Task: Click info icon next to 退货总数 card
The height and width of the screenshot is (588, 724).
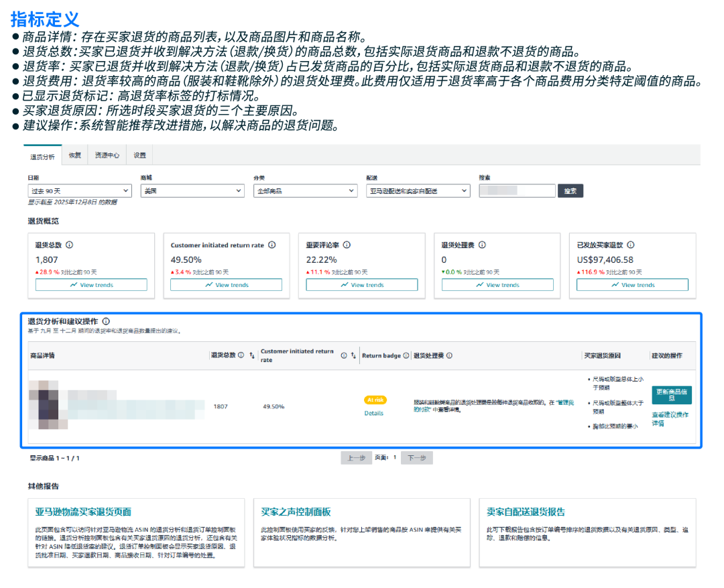Action: [x=69, y=245]
